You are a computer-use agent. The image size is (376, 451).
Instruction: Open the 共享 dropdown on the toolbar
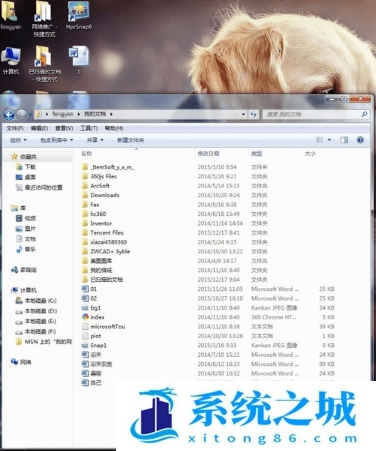coord(95,140)
